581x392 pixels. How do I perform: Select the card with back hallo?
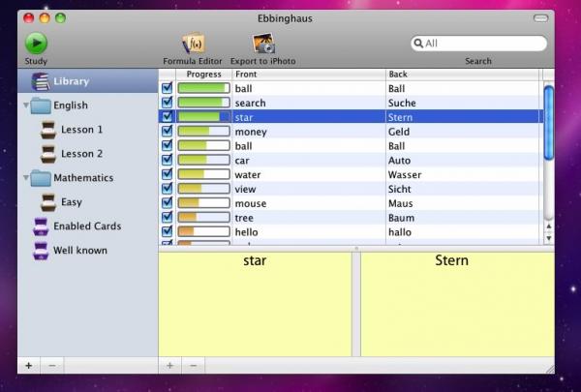click(400, 232)
